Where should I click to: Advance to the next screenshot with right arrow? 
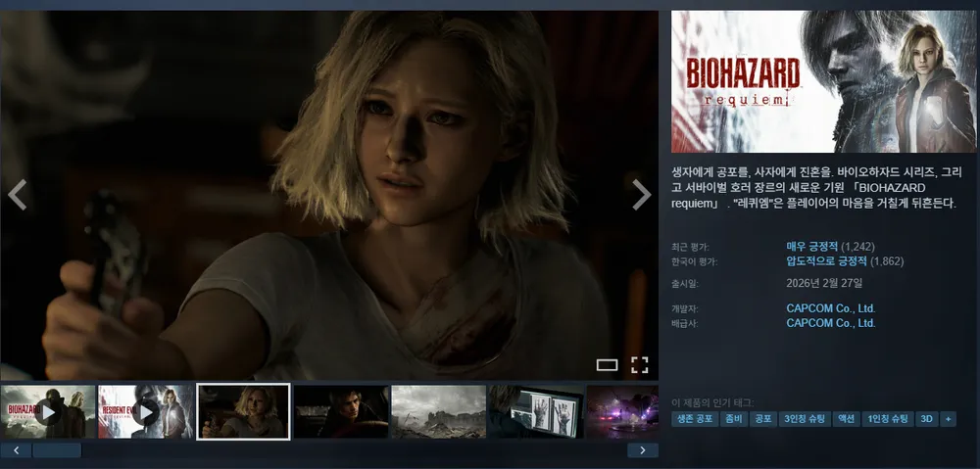pos(642,195)
